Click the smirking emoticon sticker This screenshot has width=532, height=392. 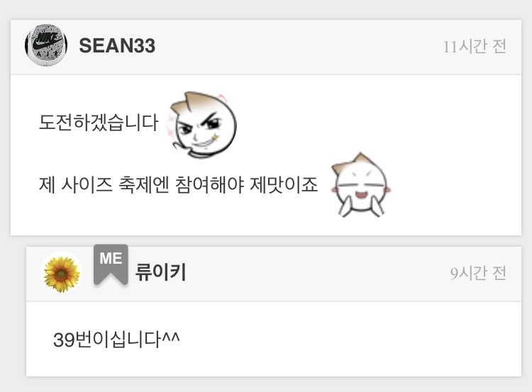click(203, 125)
